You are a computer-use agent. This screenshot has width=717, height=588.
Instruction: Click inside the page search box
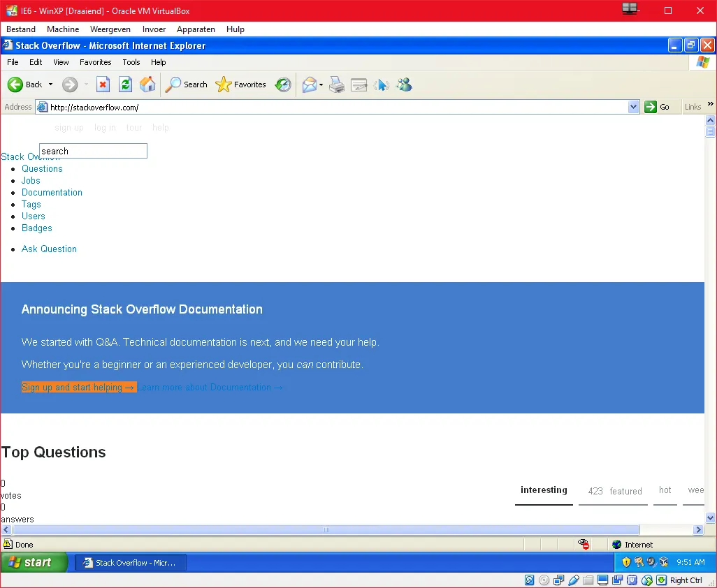pos(93,151)
